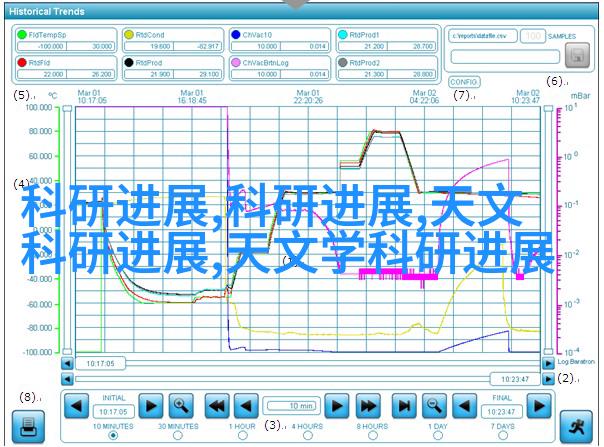Click RtdFld maximum value 26.200

point(91,74)
